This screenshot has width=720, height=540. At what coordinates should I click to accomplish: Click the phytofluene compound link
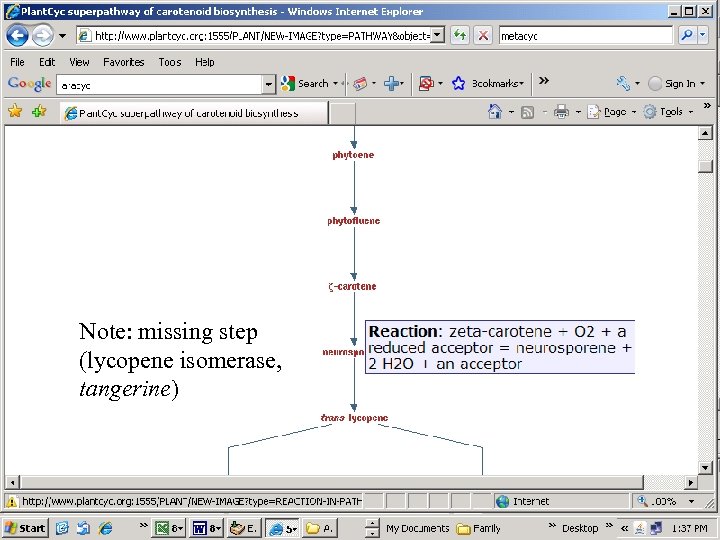pyautogui.click(x=354, y=221)
